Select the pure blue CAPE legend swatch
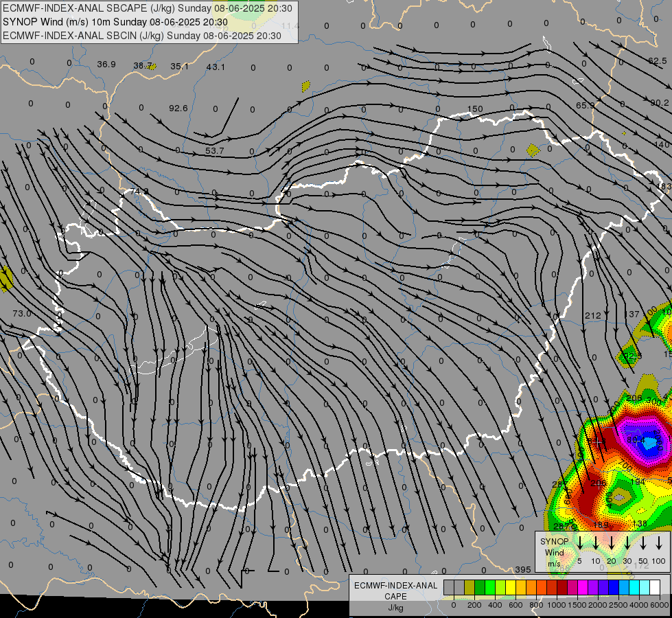This screenshot has height=618, width=672. (x=613, y=588)
